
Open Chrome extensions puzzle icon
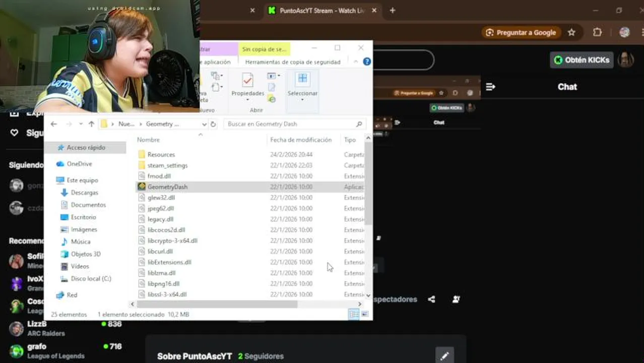pyautogui.click(x=597, y=32)
